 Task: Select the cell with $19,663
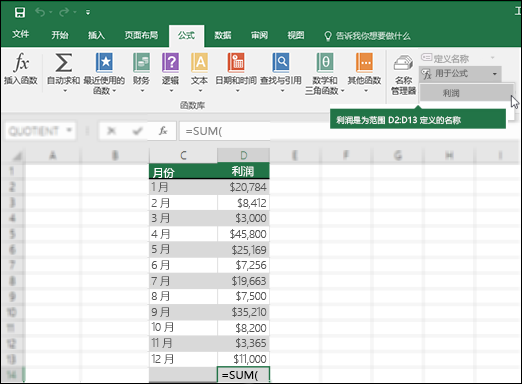(x=243, y=281)
